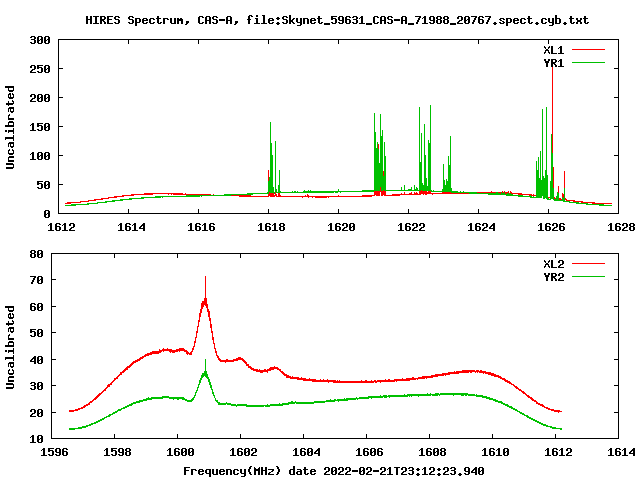Image resolution: width=640 pixels, height=480 pixels.
Task: Click the 1610 x-axis tick label
Action: (x=495, y=452)
